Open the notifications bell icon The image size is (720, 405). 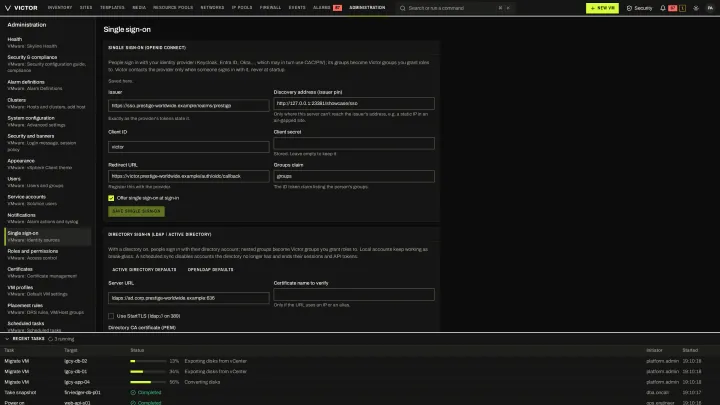pos(663,8)
